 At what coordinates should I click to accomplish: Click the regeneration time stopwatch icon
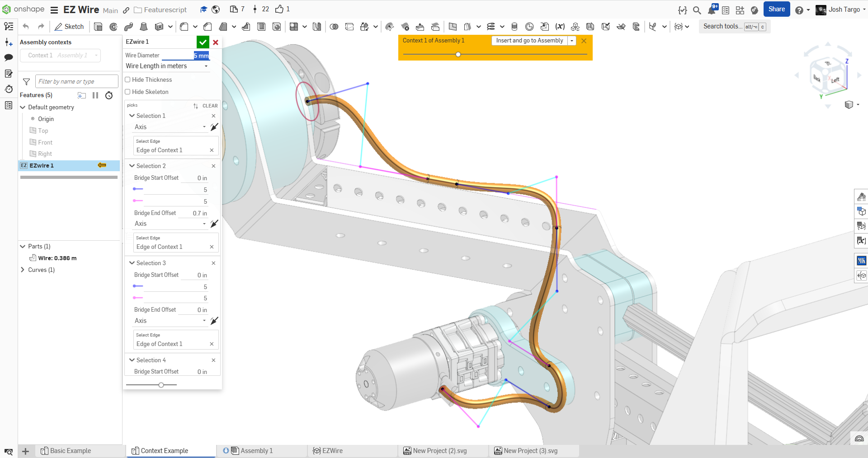point(109,95)
